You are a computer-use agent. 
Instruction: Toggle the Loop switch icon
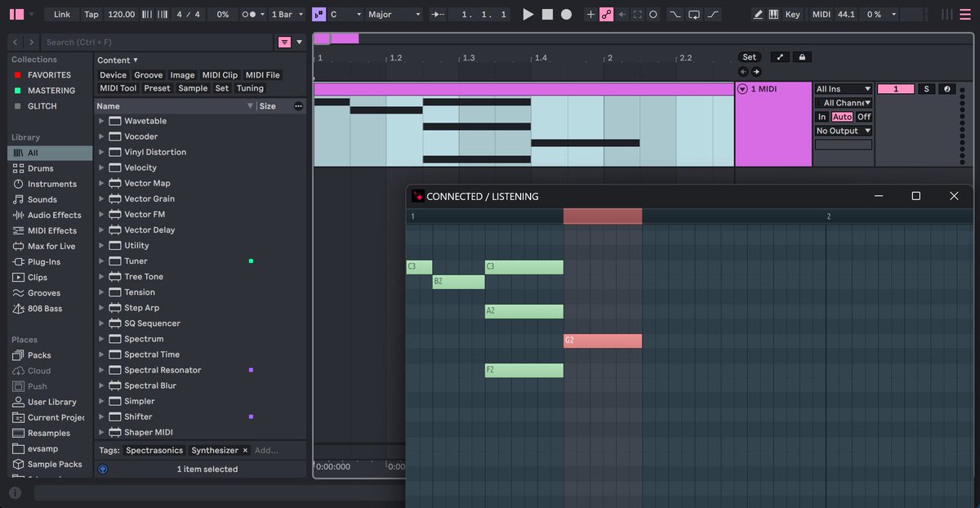[693, 15]
